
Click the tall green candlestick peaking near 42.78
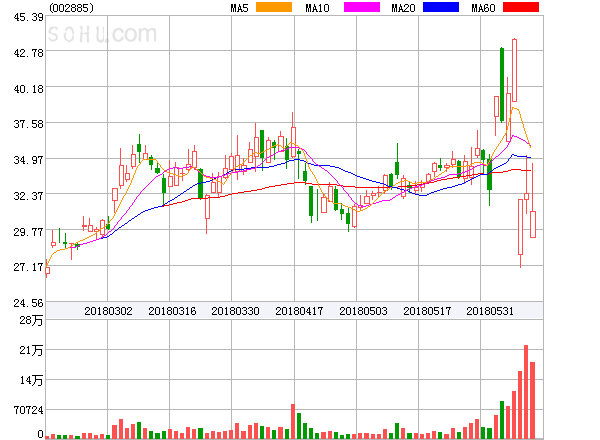click(x=502, y=85)
